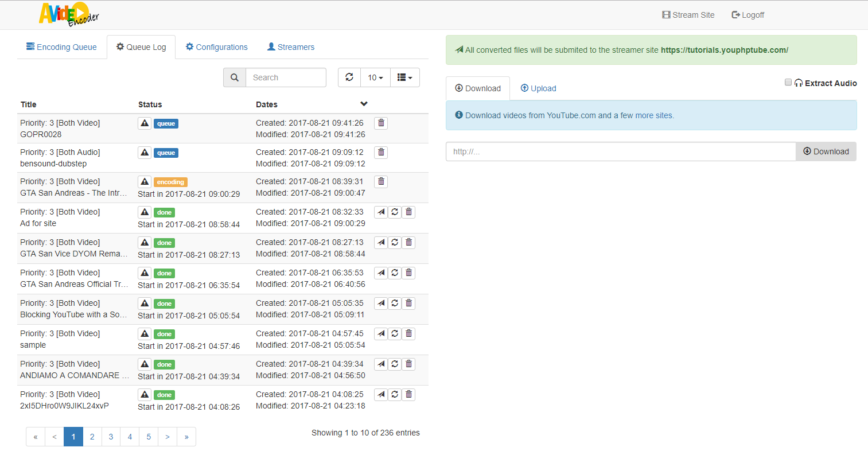Send GTA San Andreas Official Trailer to streamer
This screenshot has height=455, width=868.
(381, 273)
